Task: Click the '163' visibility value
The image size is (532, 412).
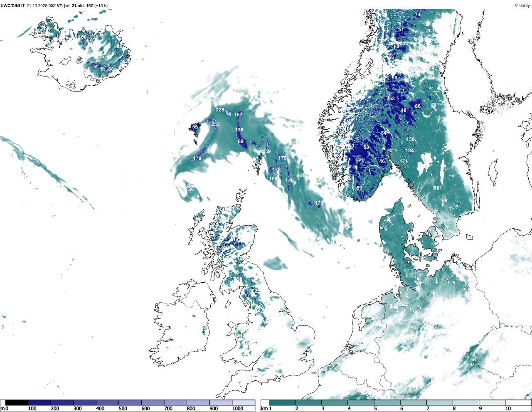Action: coord(273,179)
